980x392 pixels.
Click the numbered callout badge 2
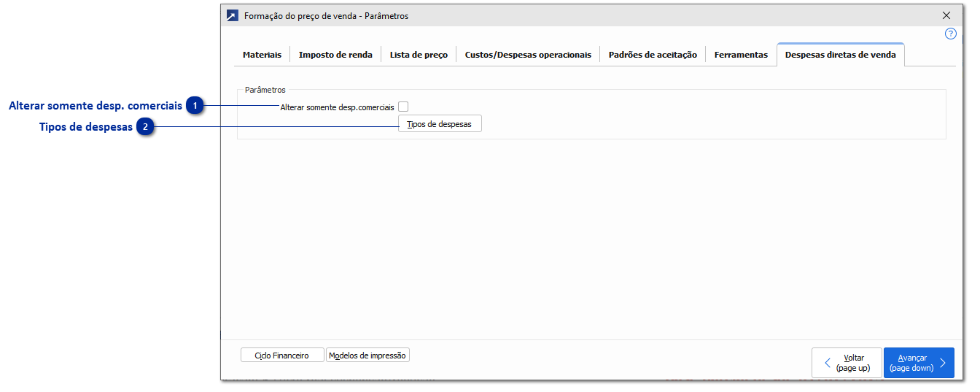coord(146,127)
